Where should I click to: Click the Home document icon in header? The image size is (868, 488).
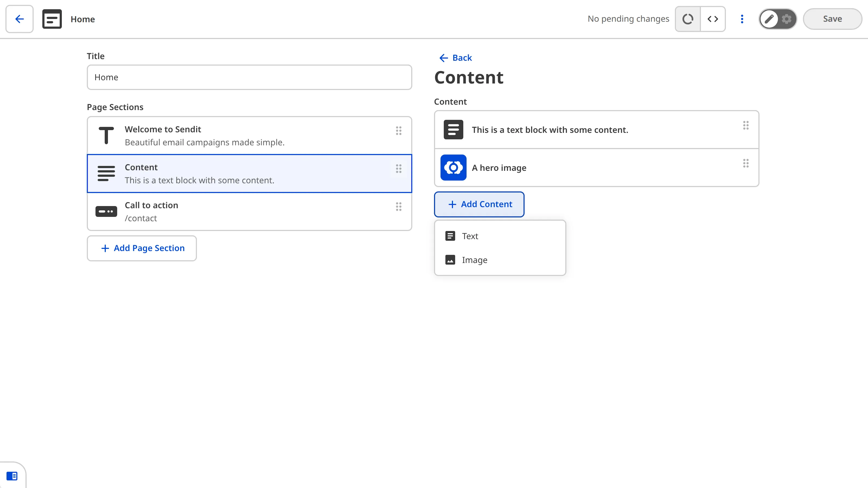(x=52, y=19)
